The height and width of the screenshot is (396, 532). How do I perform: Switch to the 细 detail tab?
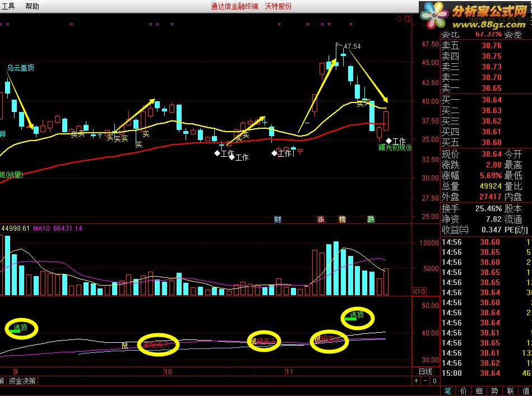pyautogui.click(x=479, y=390)
